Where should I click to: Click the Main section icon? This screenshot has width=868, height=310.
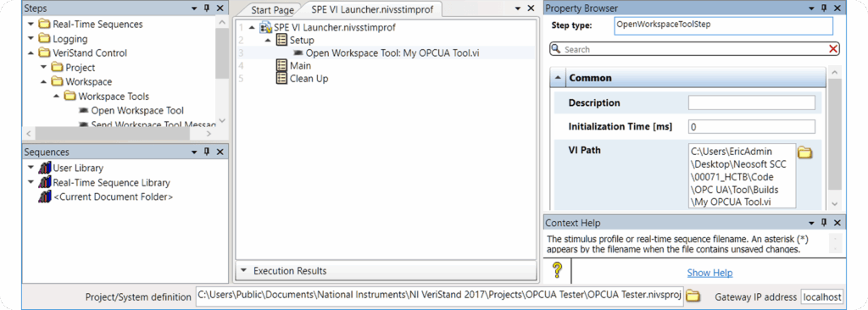click(281, 66)
